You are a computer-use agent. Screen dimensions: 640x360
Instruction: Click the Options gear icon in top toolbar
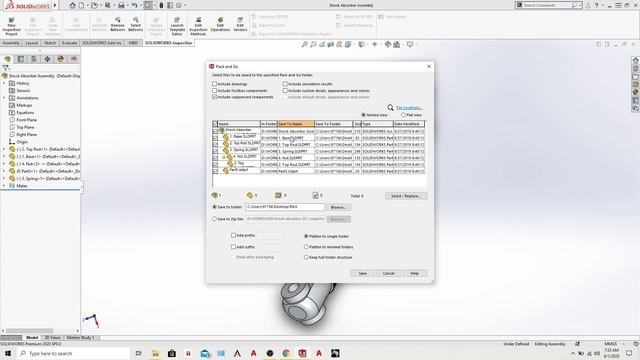179,5
